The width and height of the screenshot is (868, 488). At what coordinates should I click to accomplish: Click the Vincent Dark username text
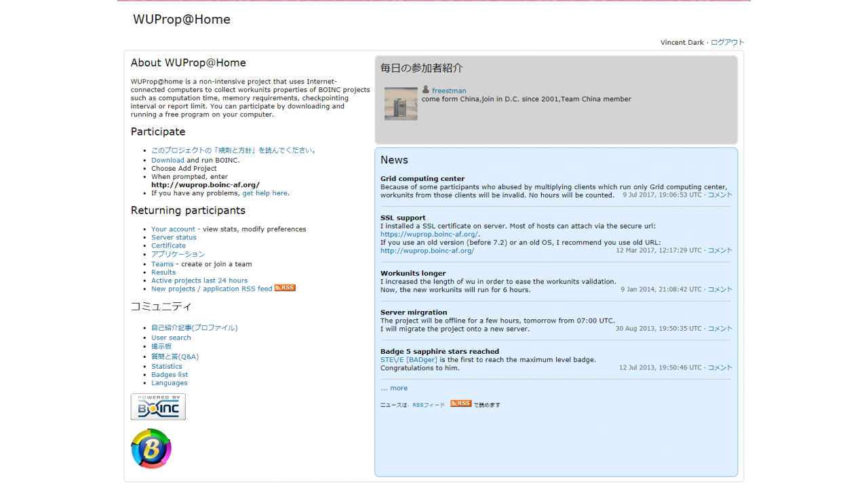682,42
